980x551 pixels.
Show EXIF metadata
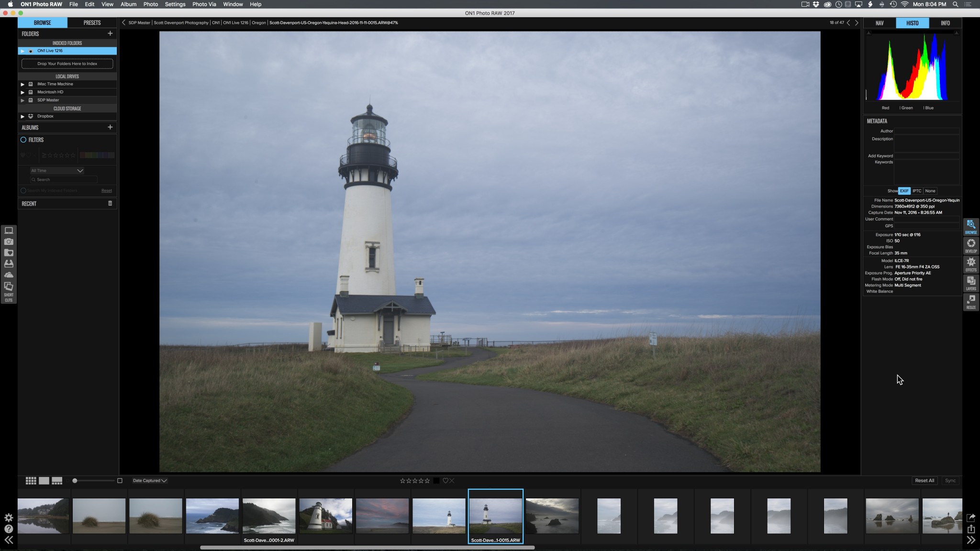pos(904,191)
